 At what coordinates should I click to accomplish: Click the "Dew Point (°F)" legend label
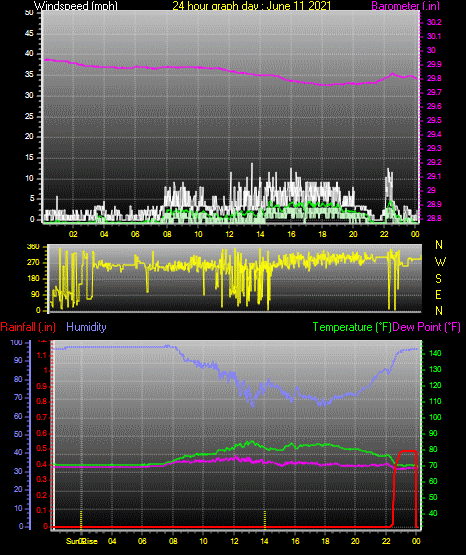click(x=426, y=327)
